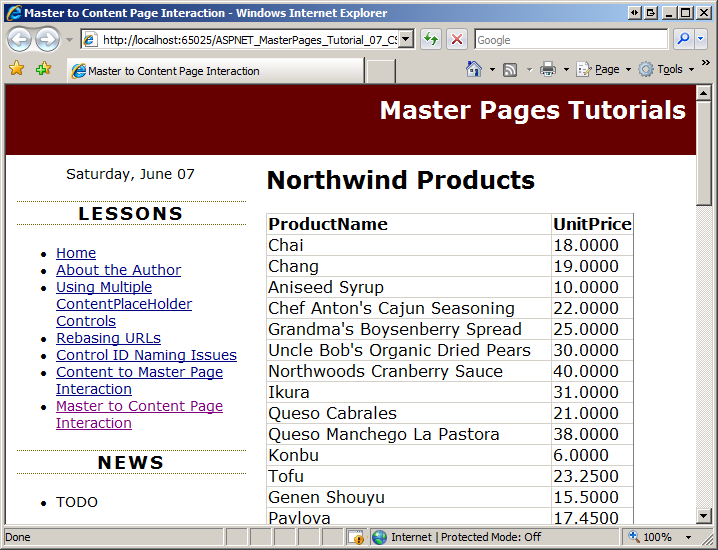Screen dimensions: 718x550
Task: Click the TODO news item
Action: click(x=77, y=502)
